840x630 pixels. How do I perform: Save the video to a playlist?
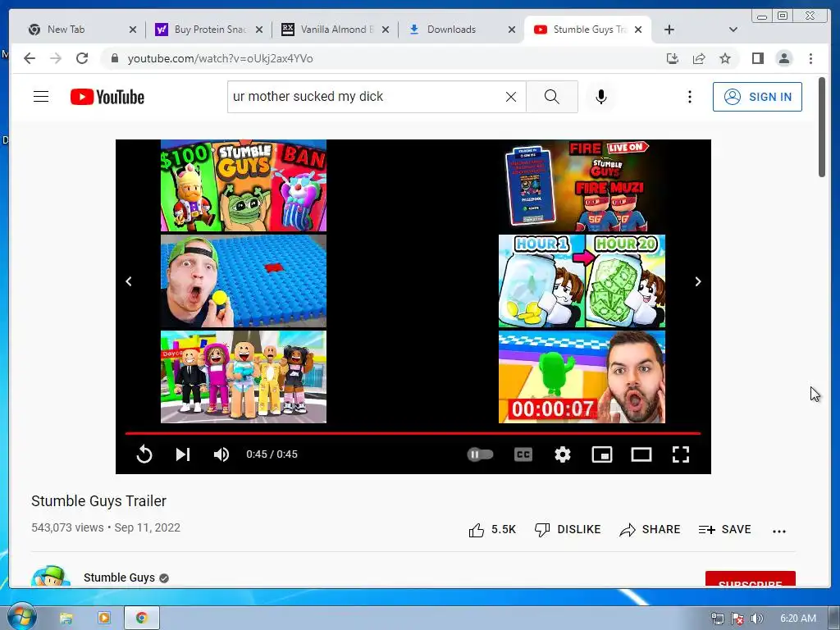[724, 529]
